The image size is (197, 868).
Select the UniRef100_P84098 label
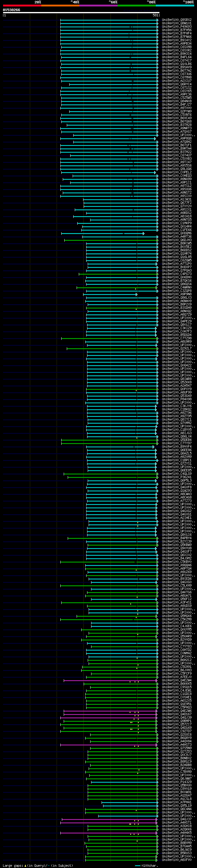coord(177,399)
